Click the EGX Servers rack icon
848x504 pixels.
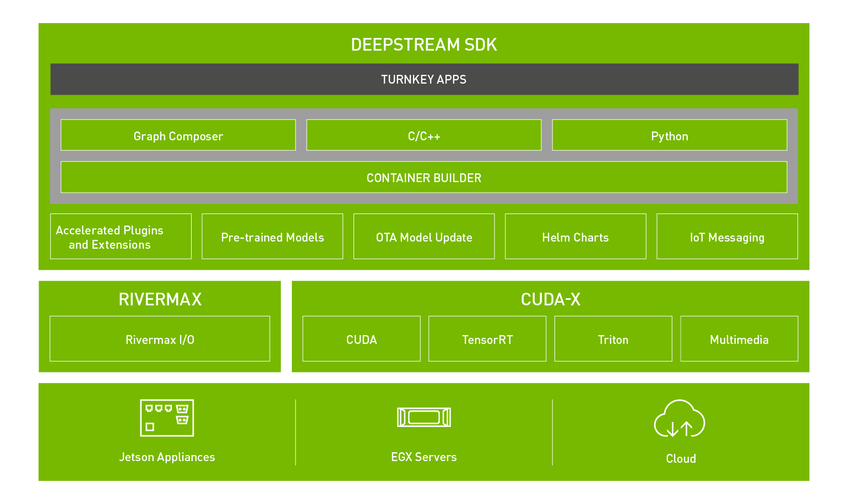click(x=424, y=417)
